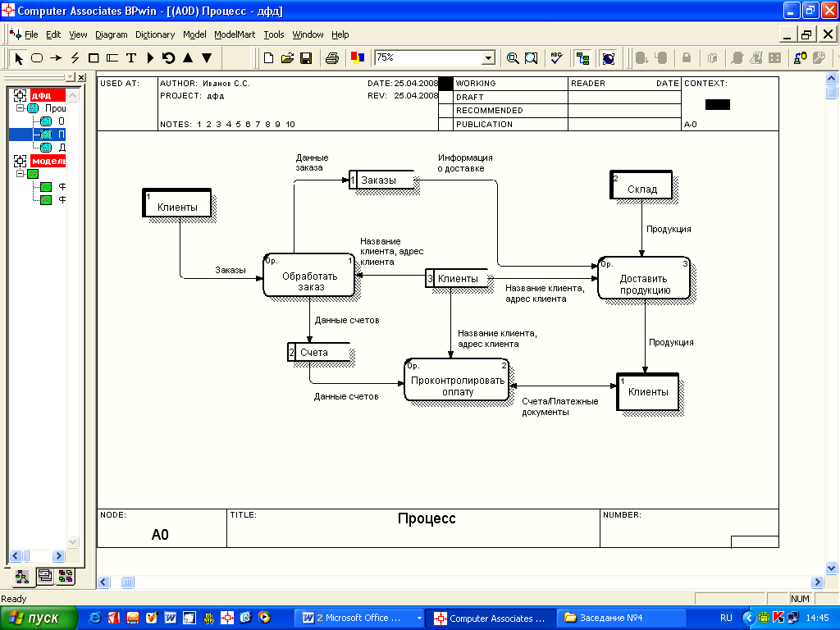The height and width of the screenshot is (630, 840).
Task: Switch to Microsoft Office taskbar button
Action: coord(362,619)
